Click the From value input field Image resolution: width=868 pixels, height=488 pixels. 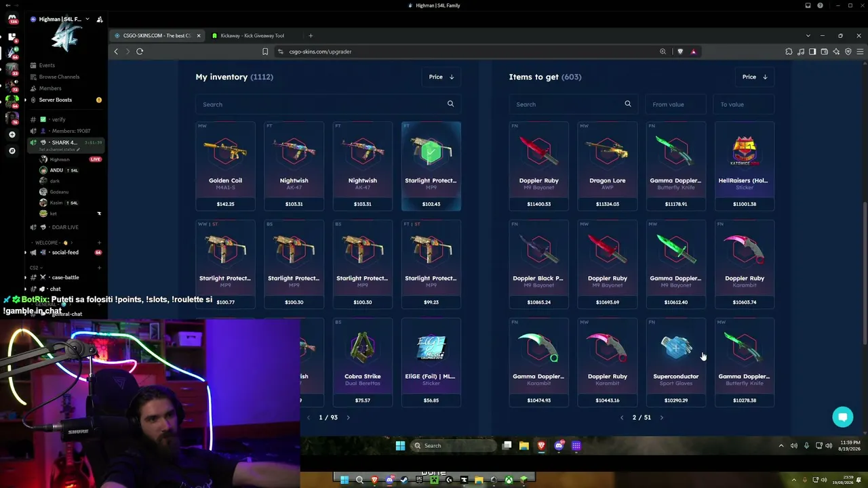(x=676, y=104)
